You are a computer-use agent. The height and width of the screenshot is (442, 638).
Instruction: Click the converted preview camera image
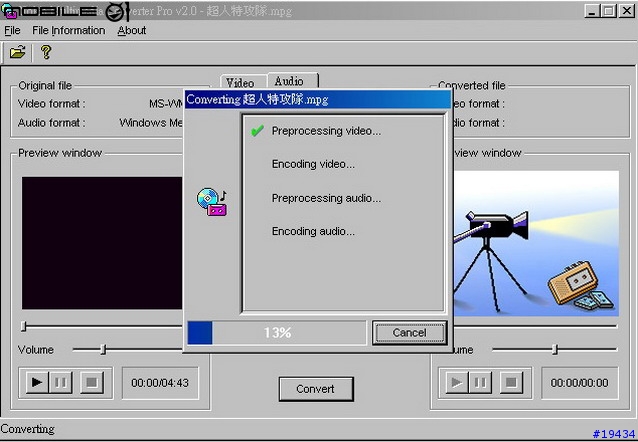tap(536, 243)
